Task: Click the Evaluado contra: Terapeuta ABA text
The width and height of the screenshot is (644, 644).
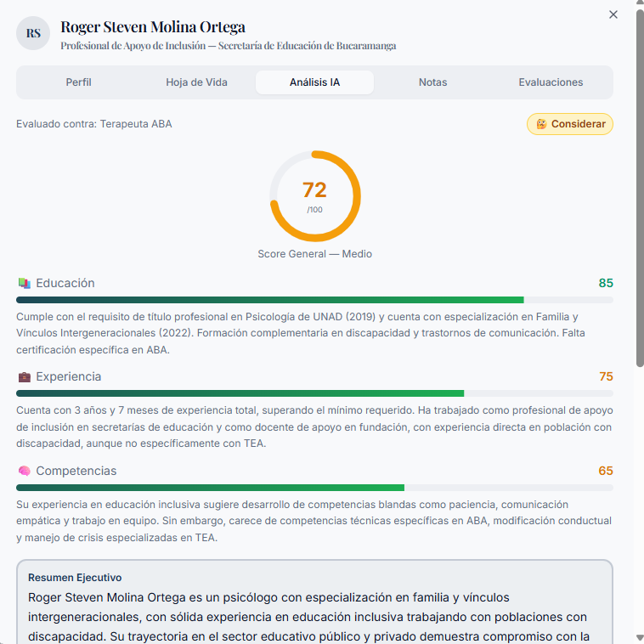Action: coord(94,124)
